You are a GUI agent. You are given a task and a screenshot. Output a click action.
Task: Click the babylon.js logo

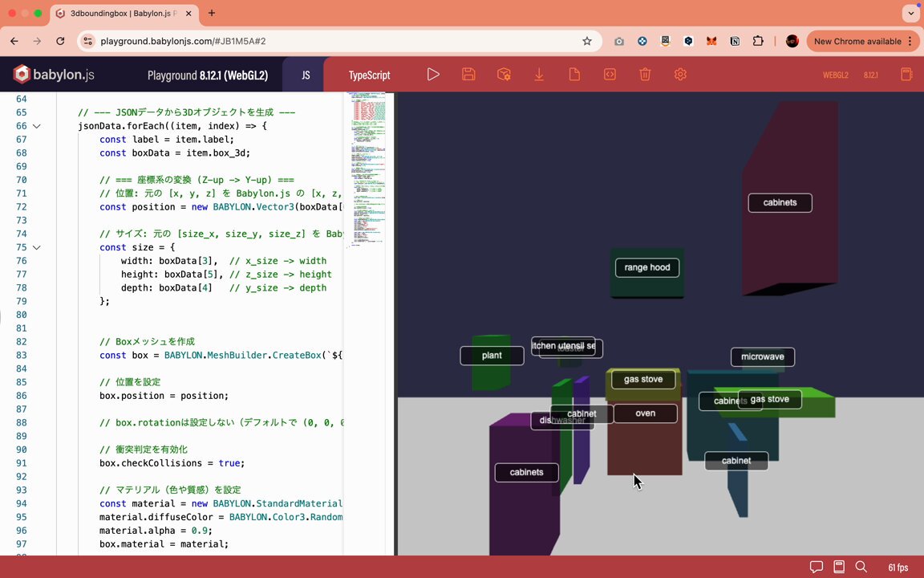tap(54, 75)
